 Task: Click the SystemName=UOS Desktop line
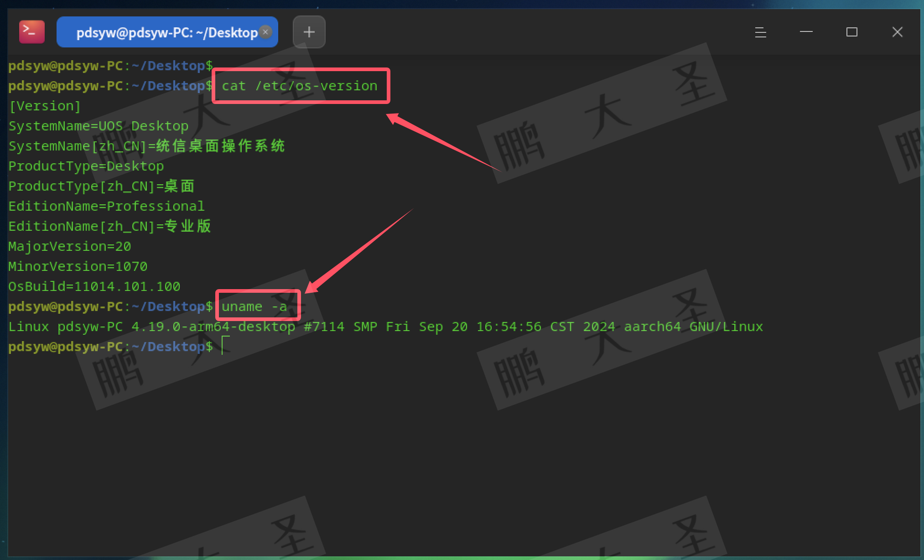click(x=99, y=126)
